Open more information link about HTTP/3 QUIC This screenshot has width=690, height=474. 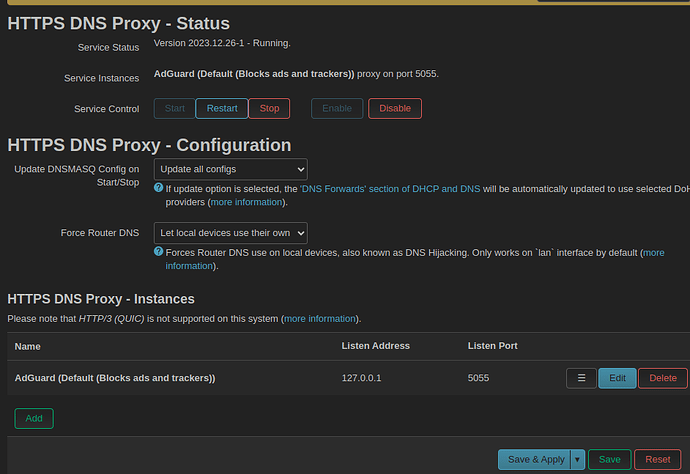[319, 319]
